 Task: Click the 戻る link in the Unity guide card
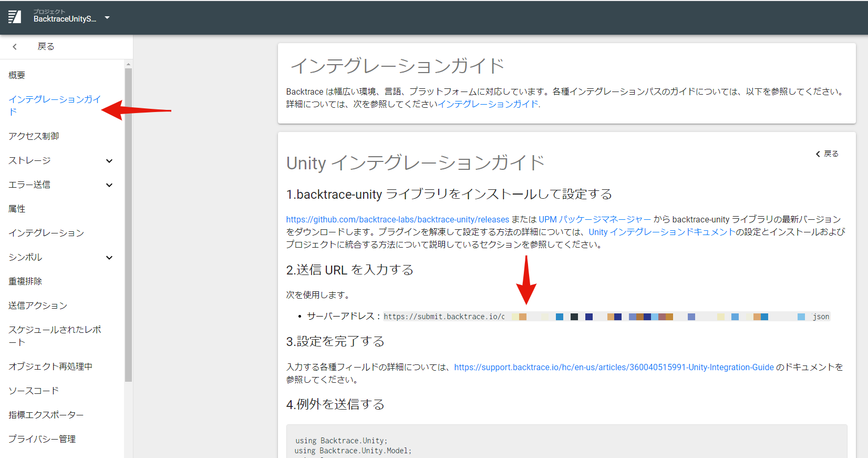[x=827, y=154]
